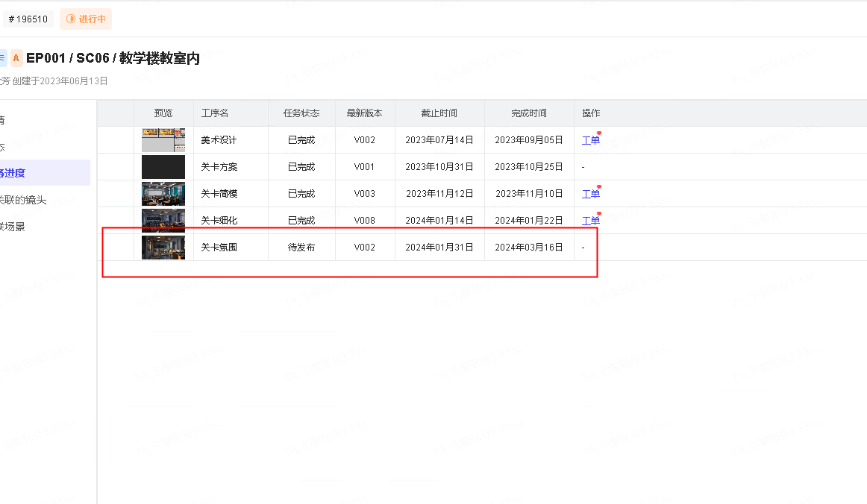The image size is (867, 504).
Task: Open the 工单 link for 关卡细化
Action: pyautogui.click(x=590, y=221)
